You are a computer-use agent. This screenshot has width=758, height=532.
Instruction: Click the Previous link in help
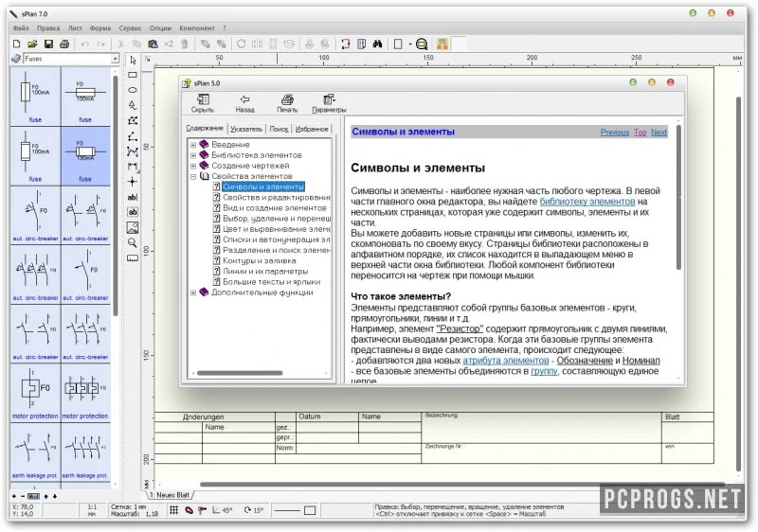615,133
